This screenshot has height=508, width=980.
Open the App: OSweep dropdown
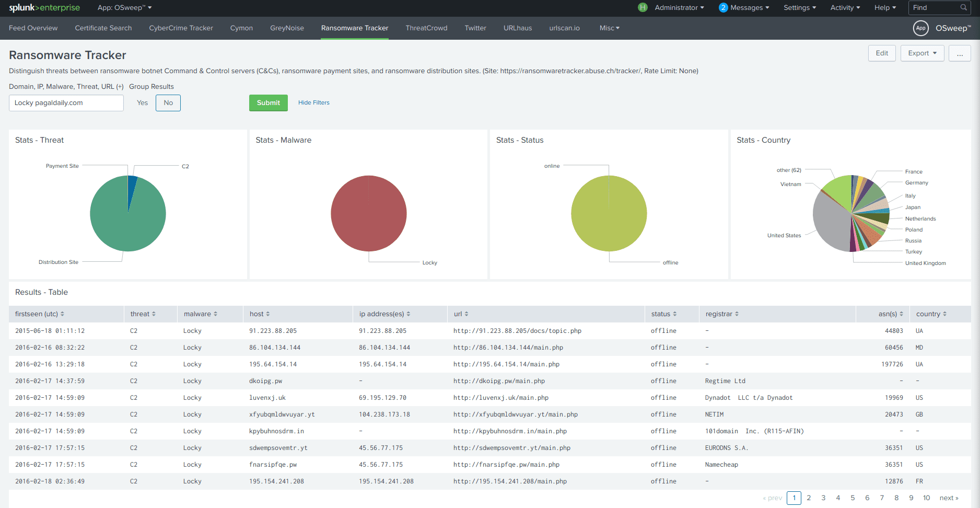click(124, 7)
